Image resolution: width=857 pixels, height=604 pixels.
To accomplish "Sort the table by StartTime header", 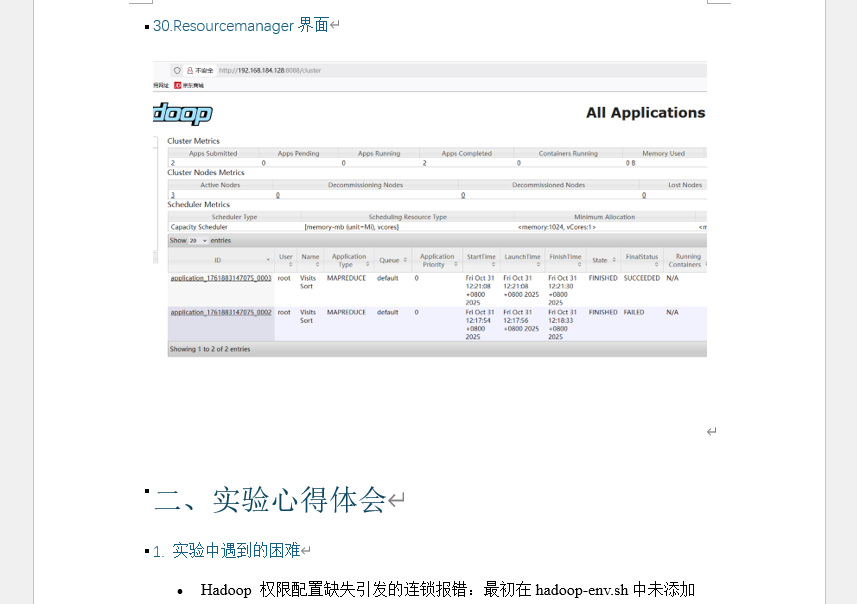I will pyautogui.click(x=480, y=257).
